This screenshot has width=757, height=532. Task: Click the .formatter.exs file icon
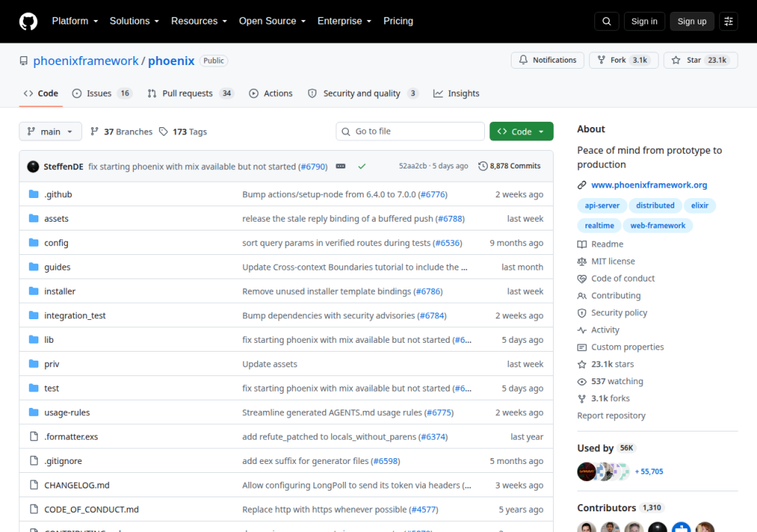coord(33,437)
